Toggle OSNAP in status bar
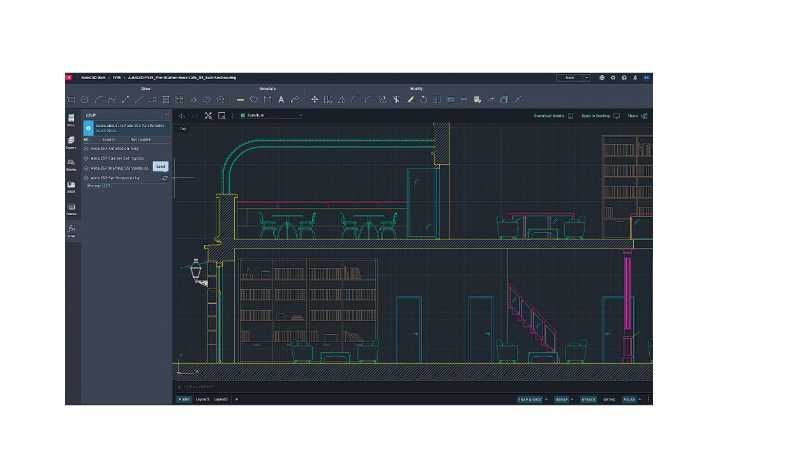 [x=561, y=399]
